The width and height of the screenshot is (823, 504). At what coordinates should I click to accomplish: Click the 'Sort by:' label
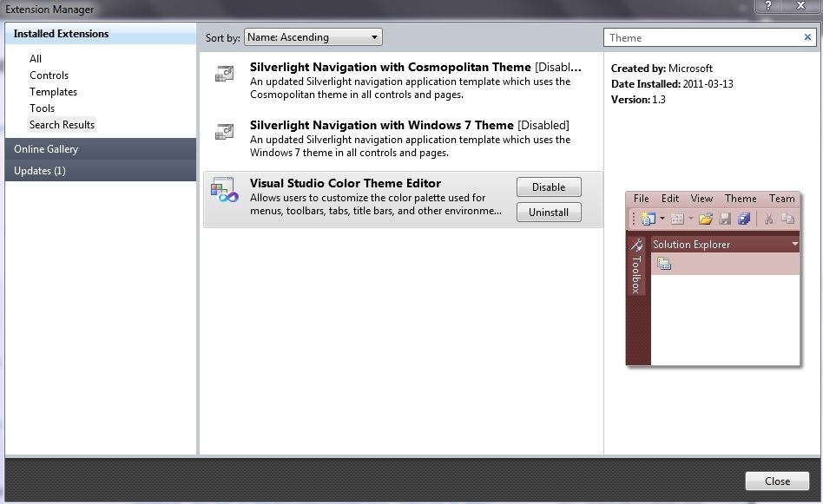[222, 38]
